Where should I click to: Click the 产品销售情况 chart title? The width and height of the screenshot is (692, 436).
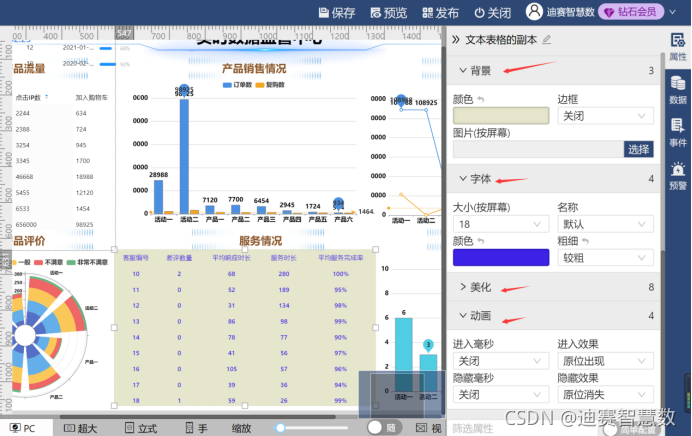coord(254,68)
